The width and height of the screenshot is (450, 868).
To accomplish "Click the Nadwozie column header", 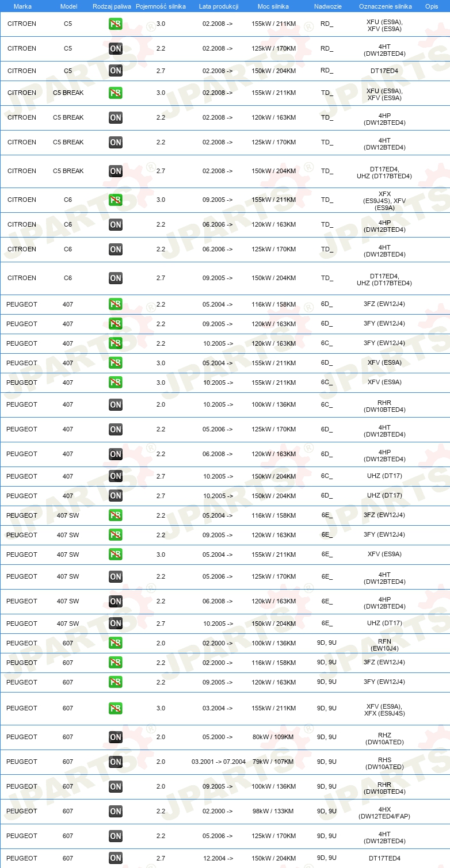I will (327, 6).
